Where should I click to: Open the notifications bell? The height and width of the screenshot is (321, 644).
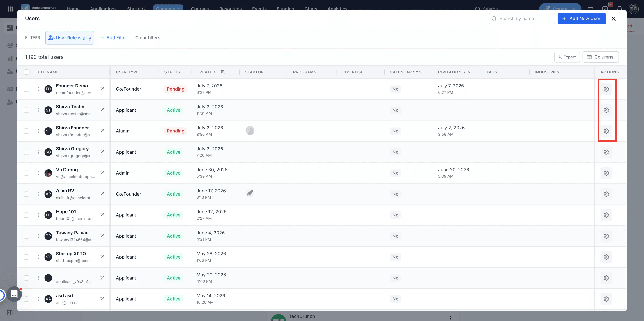620,9
